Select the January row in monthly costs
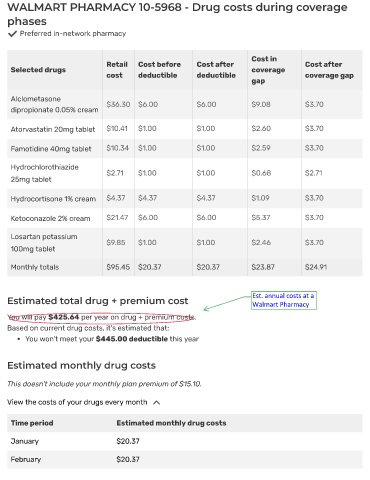This screenshot has height=480, width=370. (185, 441)
